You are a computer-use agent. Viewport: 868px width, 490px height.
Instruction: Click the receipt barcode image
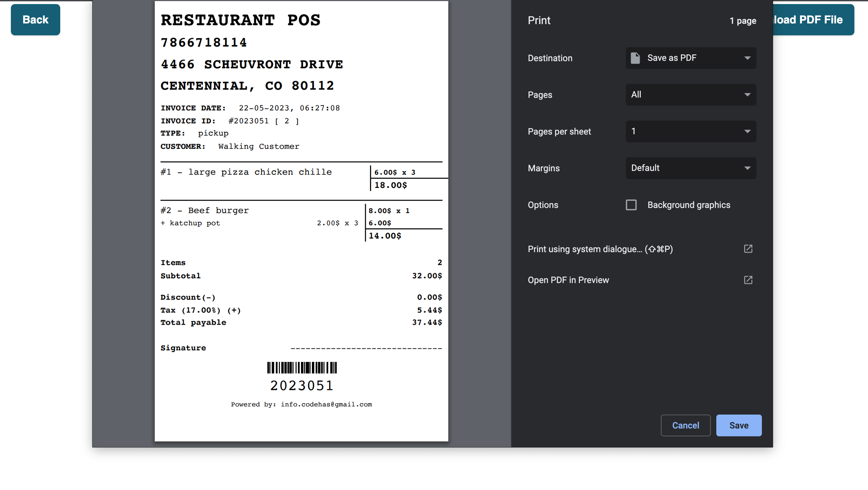pos(302,368)
